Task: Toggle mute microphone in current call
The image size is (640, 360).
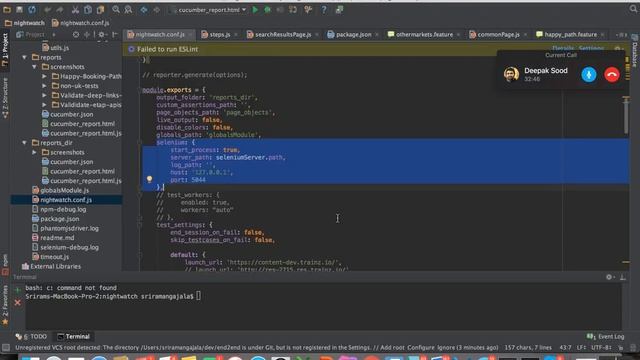Action: [x=589, y=75]
